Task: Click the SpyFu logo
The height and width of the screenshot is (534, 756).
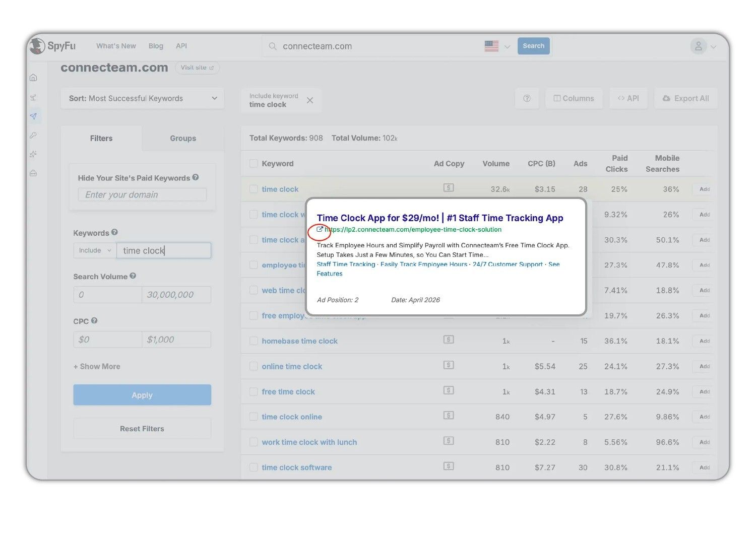Action: 52,46
